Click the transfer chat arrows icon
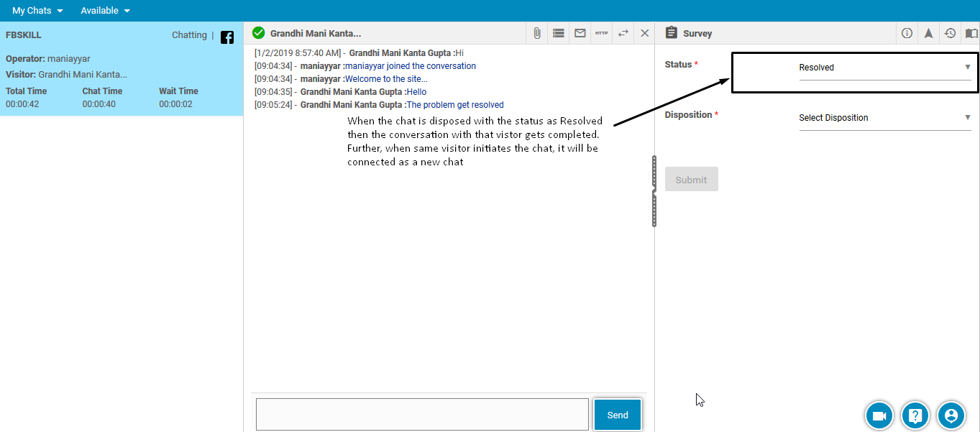 point(623,33)
